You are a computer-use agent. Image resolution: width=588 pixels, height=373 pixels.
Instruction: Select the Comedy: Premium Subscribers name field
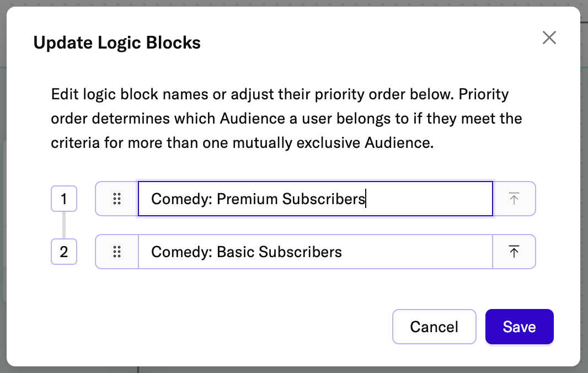[x=314, y=199]
